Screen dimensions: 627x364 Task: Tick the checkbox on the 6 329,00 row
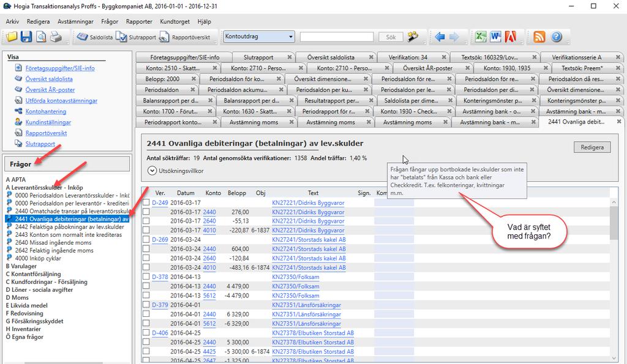click(x=146, y=314)
